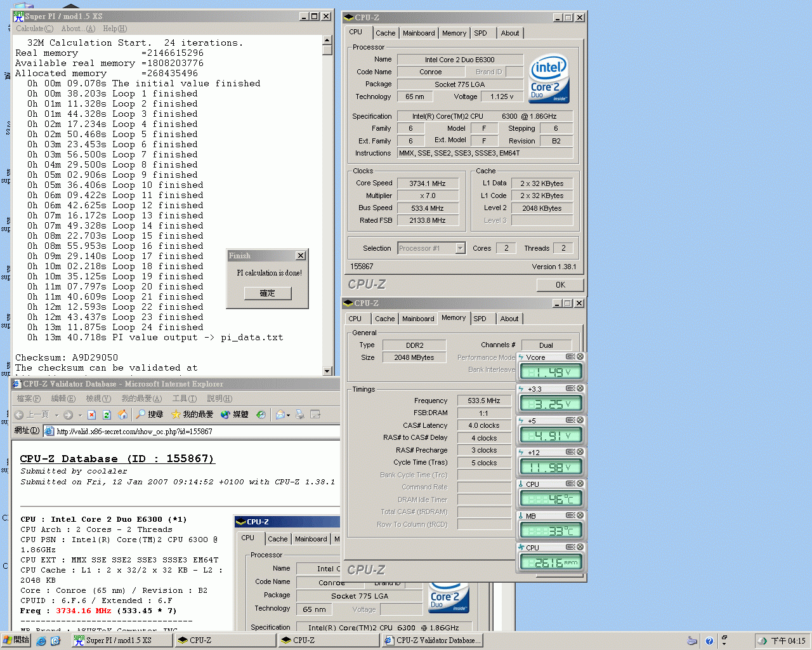Switch to About tab in top CPU-Z

[x=510, y=33]
